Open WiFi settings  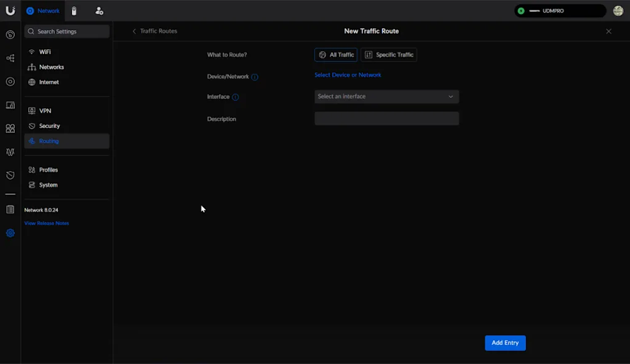66,52
